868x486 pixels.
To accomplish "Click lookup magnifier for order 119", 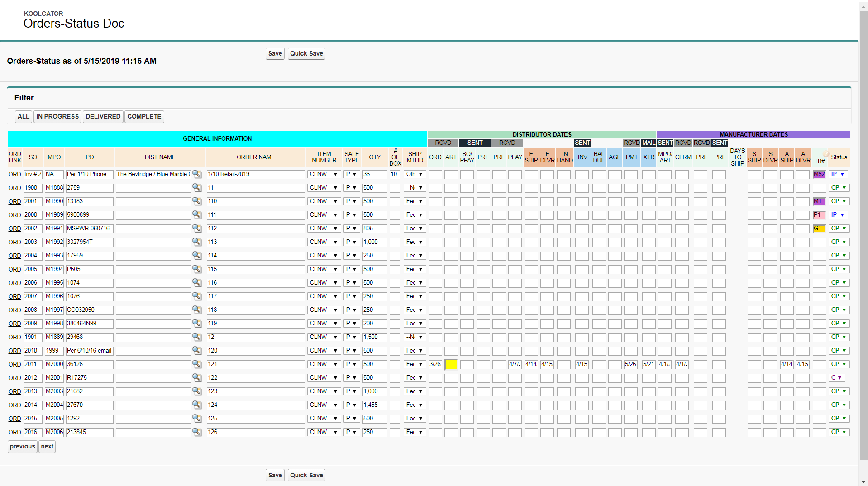I will coord(196,323).
